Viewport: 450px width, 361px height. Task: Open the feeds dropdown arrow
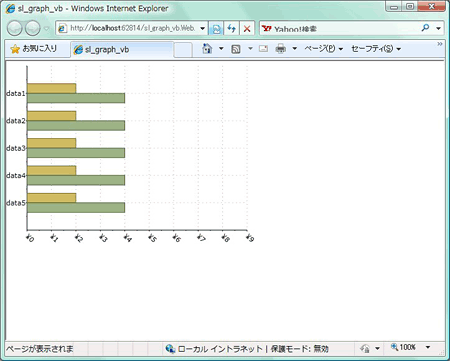[x=250, y=49]
